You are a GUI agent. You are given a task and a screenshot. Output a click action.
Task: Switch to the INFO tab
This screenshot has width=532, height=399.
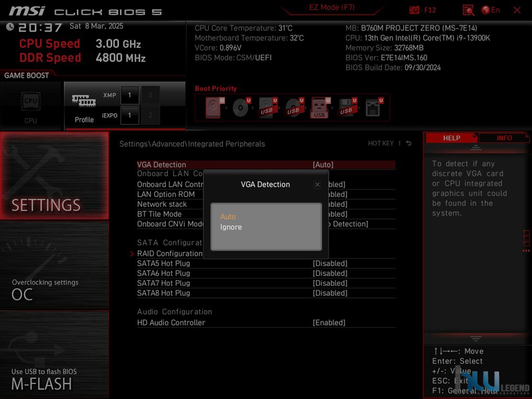504,138
